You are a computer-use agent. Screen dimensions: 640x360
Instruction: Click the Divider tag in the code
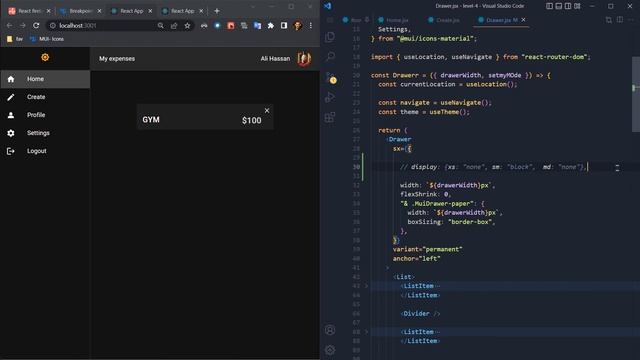point(420,313)
